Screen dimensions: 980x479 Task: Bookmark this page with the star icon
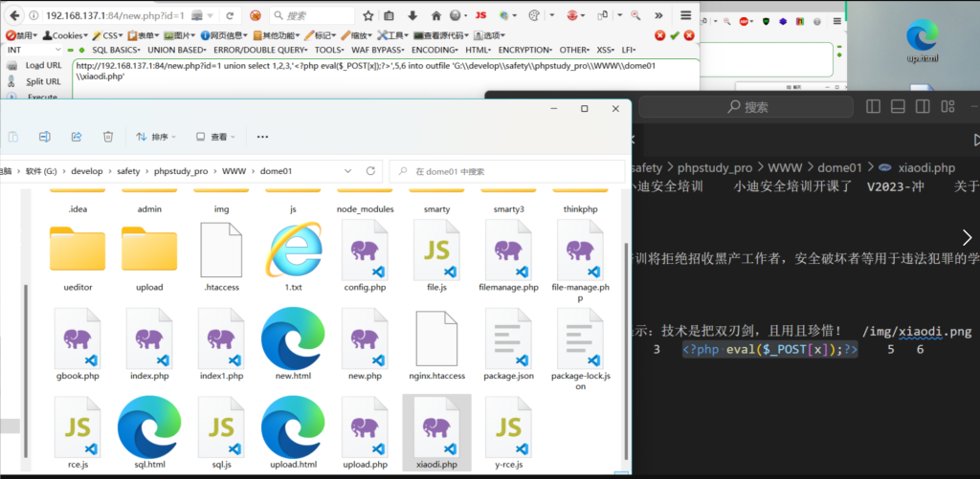coord(368,15)
